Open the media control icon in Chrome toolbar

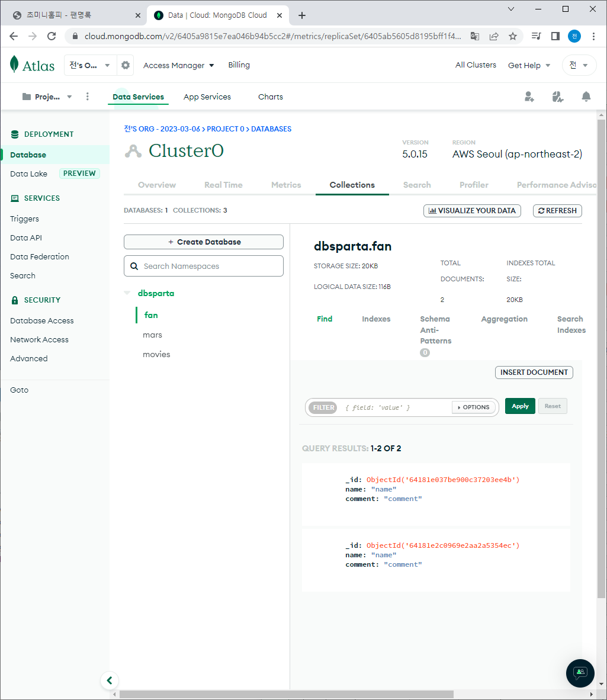click(x=536, y=36)
